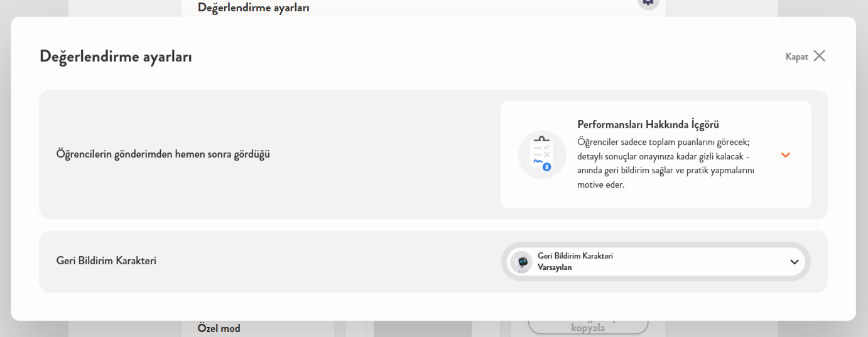
Task: Click the X icon next to Kapat
Action: coord(819,56)
